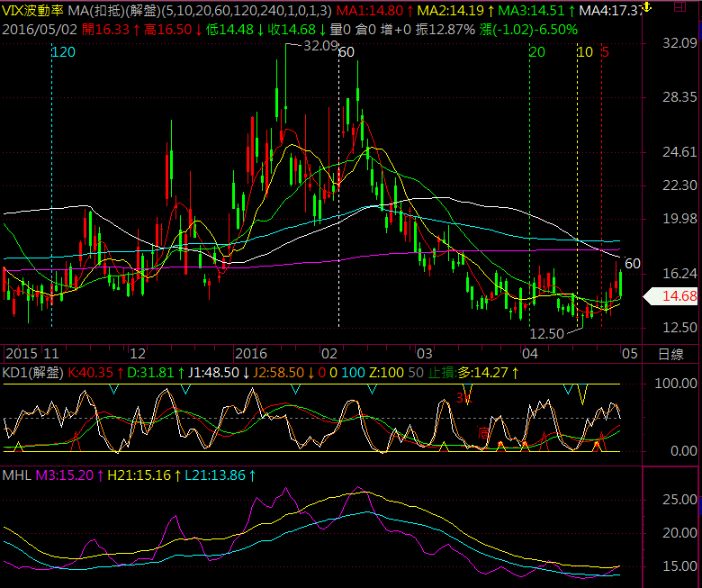Open the MA(扣抵)(解盤) indicator settings label

pyautogui.click(x=113, y=10)
